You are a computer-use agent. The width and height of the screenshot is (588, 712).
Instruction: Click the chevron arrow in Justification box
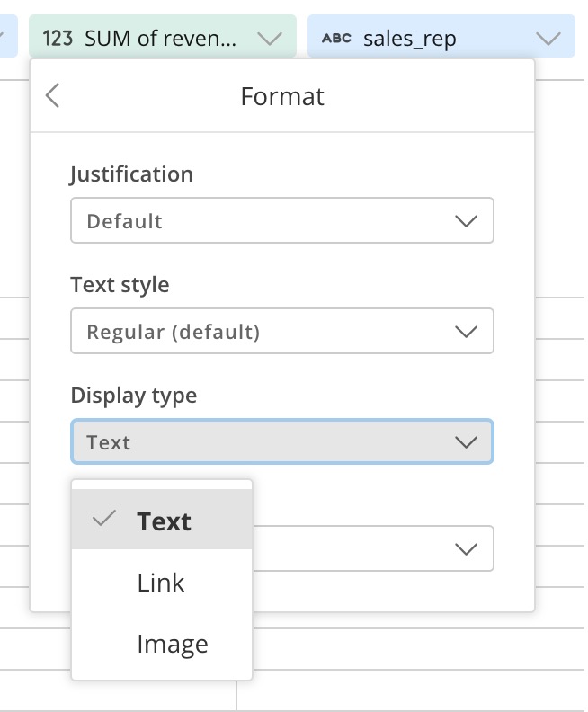(x=466, y=221)
